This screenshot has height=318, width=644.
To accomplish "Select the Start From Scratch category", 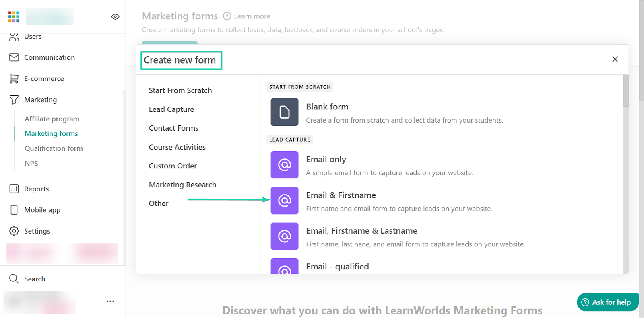I will pyautogui.click(x=180, y=90).
